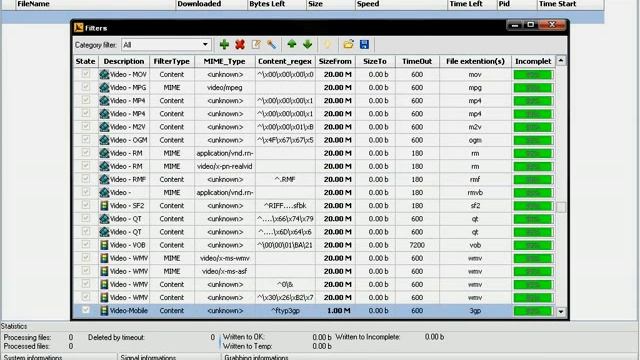Select the video/mpeg MIME type cell

[x=224, y=87]
